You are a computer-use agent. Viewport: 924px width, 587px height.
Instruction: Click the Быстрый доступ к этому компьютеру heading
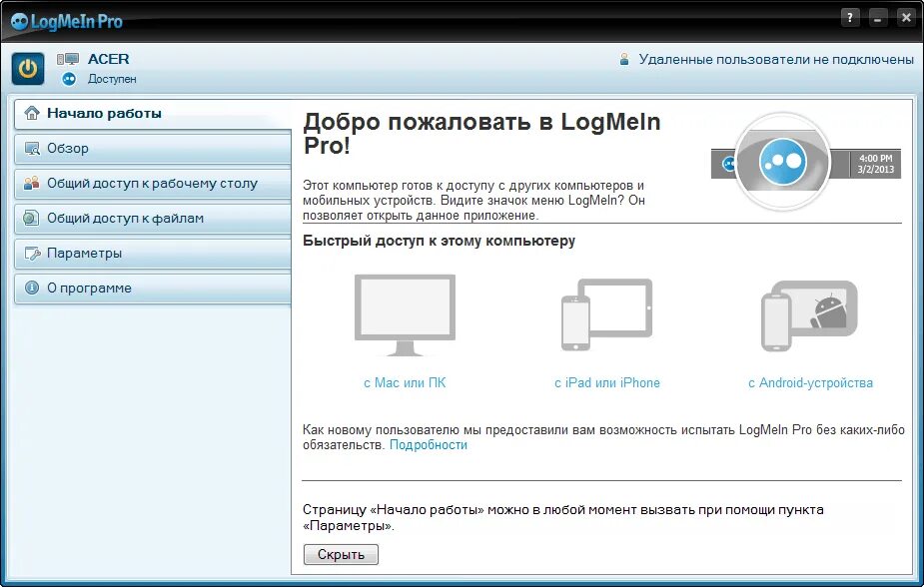439,241
